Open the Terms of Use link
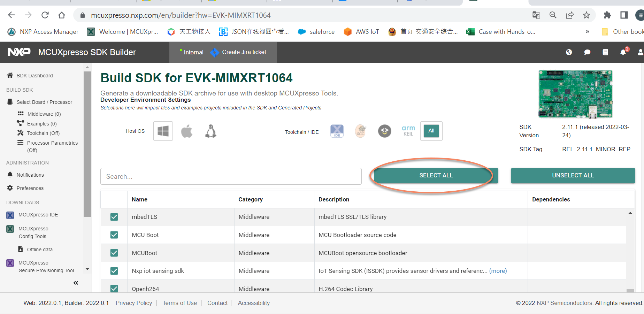The image size is (644, 314). (179, 303)
